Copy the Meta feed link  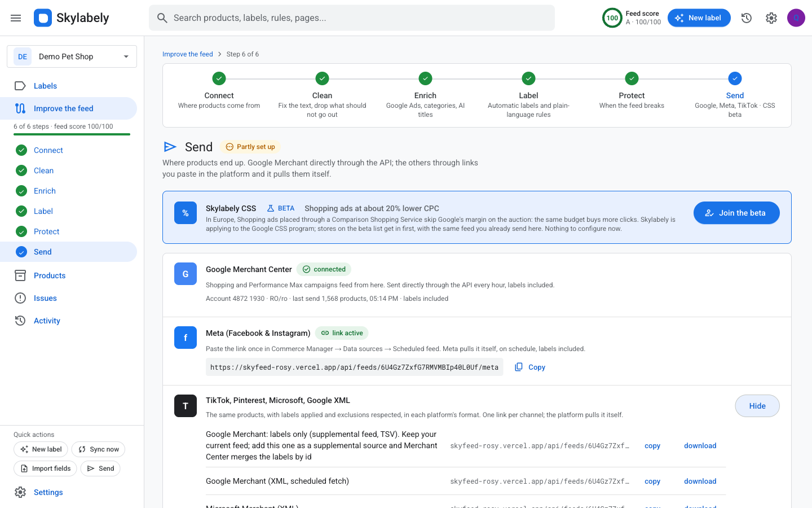tap(530, 367)
